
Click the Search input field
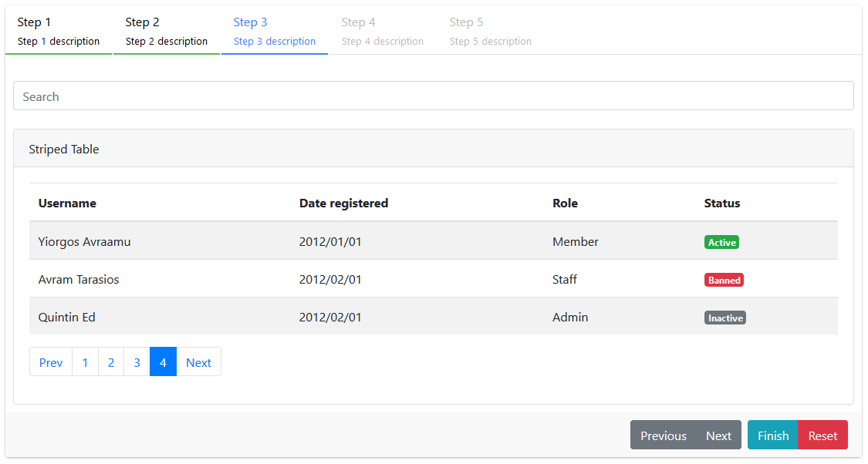[434, 96]
